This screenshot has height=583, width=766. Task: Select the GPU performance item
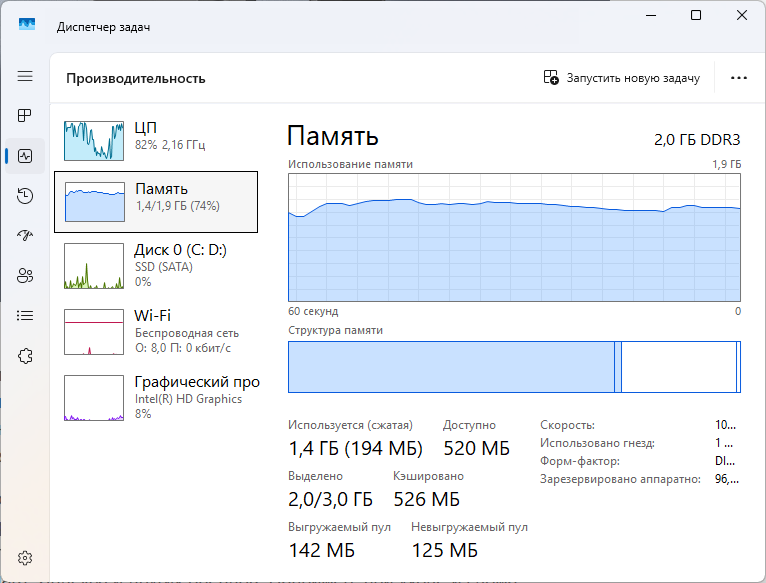pos(160,397)
